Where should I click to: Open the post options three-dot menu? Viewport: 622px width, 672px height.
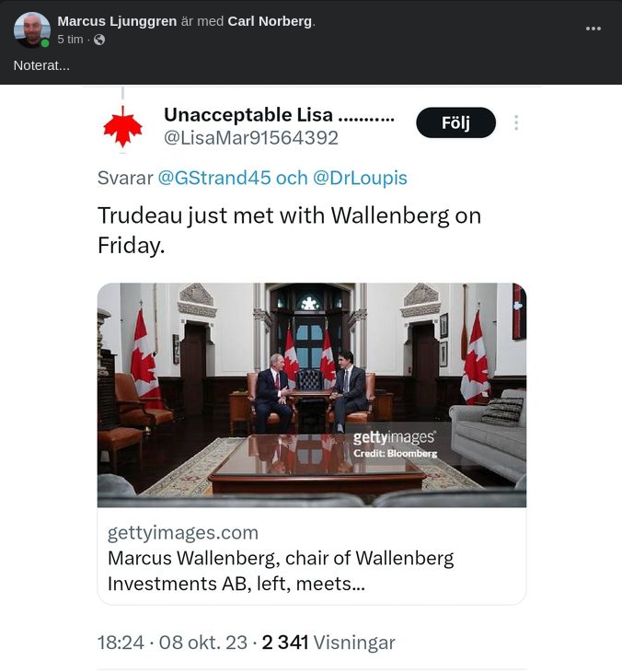pos(593,29)
